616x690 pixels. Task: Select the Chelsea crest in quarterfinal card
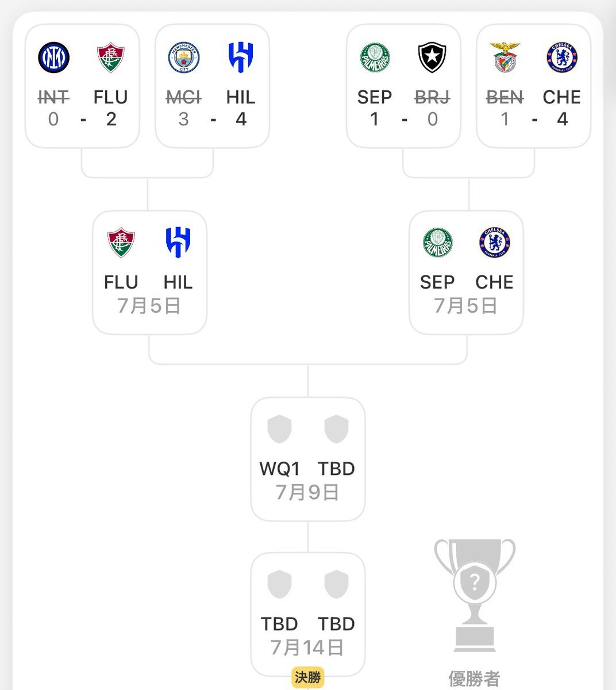tap(494, 243)
